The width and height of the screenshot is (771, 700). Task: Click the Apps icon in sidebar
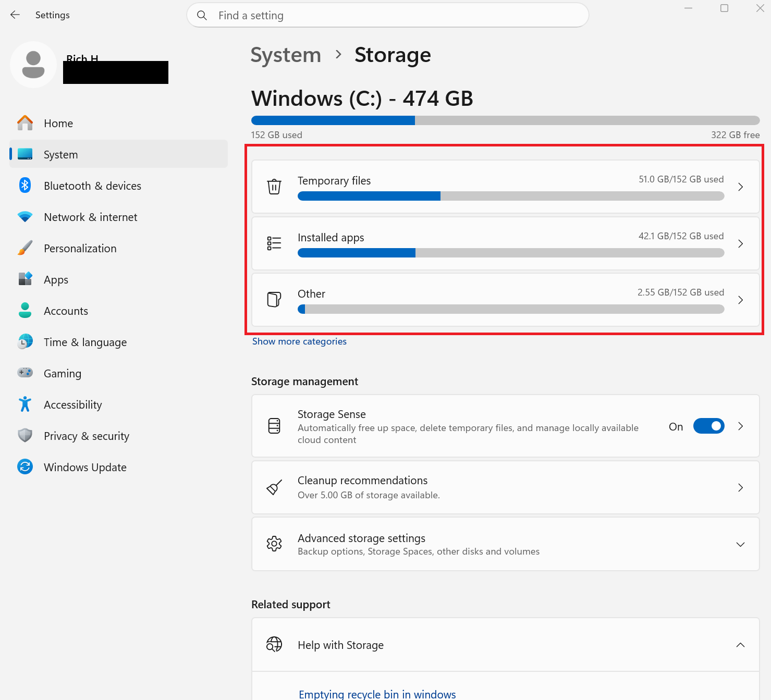click(25, 279)
